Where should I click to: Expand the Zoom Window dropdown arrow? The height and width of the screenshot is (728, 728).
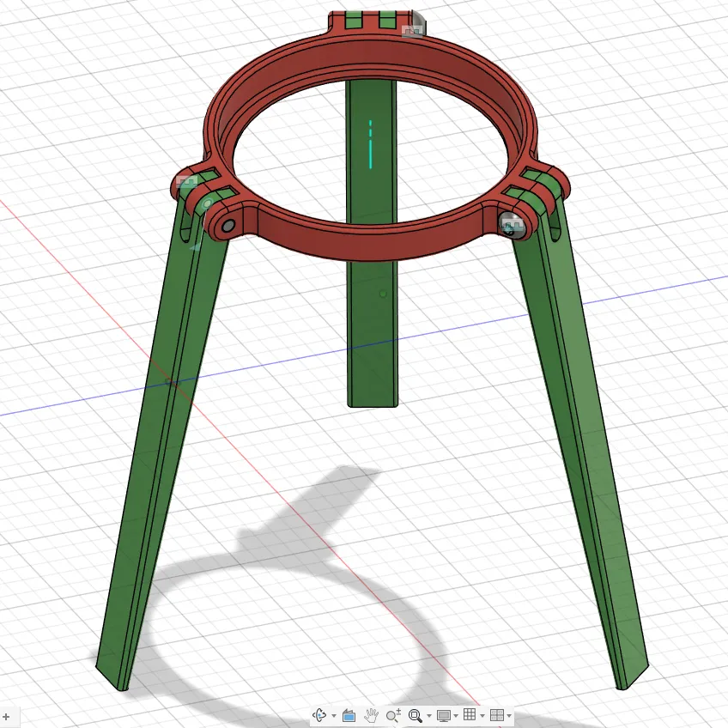point(428,716)
